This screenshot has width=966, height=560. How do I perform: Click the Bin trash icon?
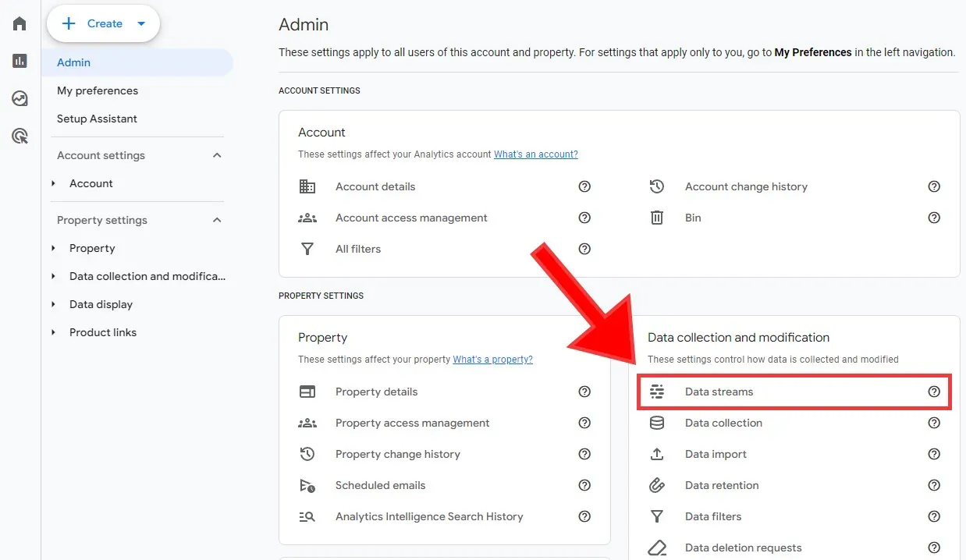(657, 218)
